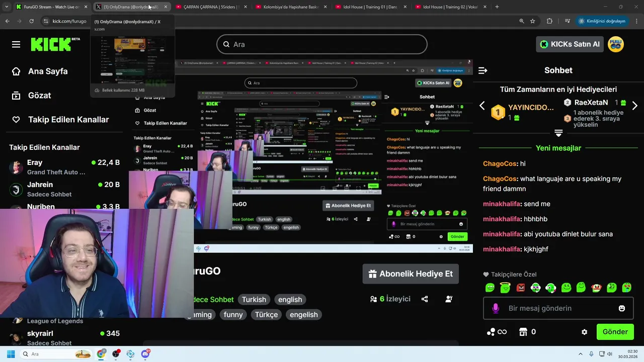Open the chat shop icon
The width and height of the screenshot is (644, 362).
coord(523,332)
